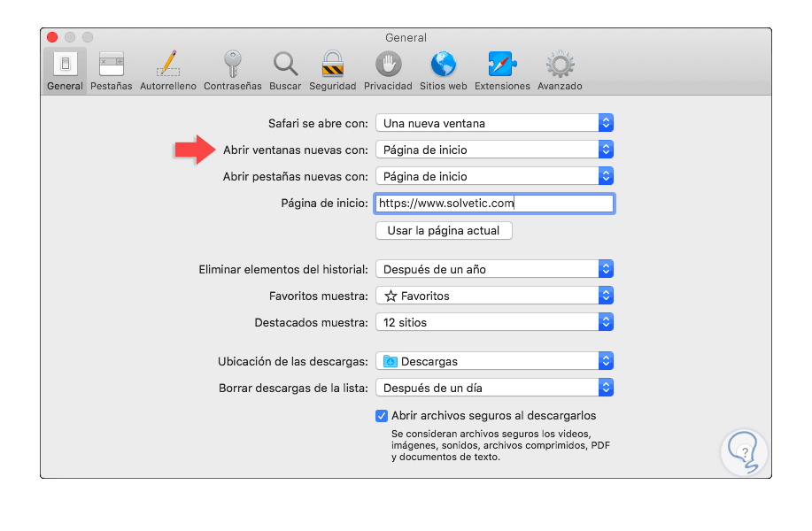Focus the Página de inicio URL field
This screenshot has height=531, width=812.
coord(495,204)
